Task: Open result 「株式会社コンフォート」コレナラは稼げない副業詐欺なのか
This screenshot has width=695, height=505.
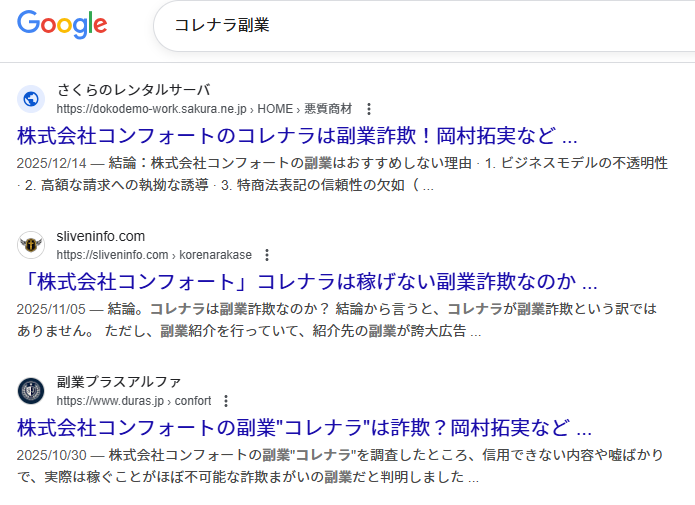Action: pyautogui.click(x=307, y=282)
